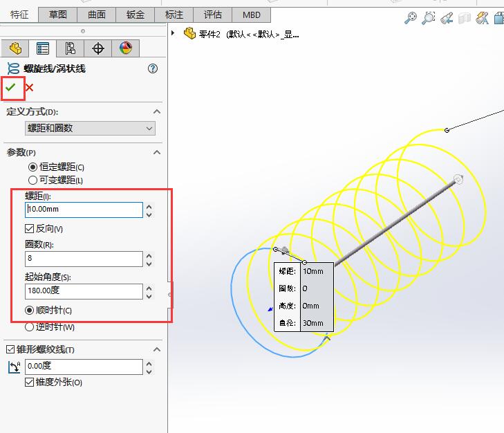Screen dimensions: 504x433
Task: Click the taper angle 0.00度 field
Action: click(84, 367)
